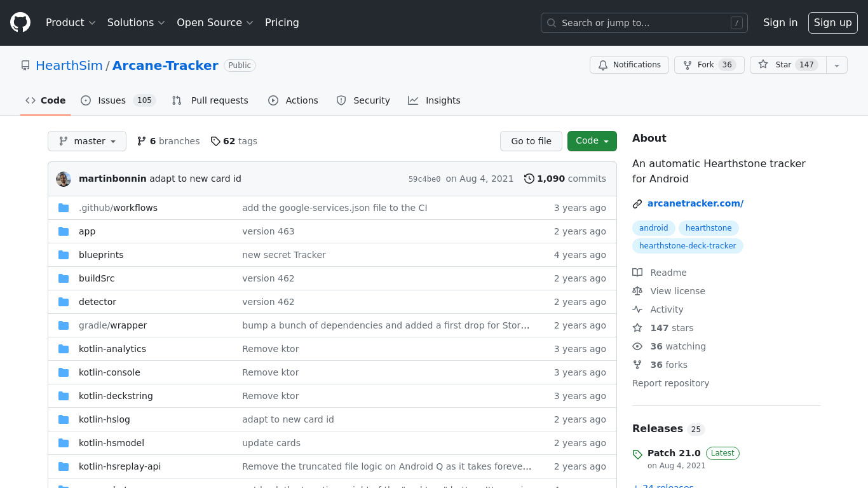
Task: Open the Product dropdown menu
Action: coord(71,23)
